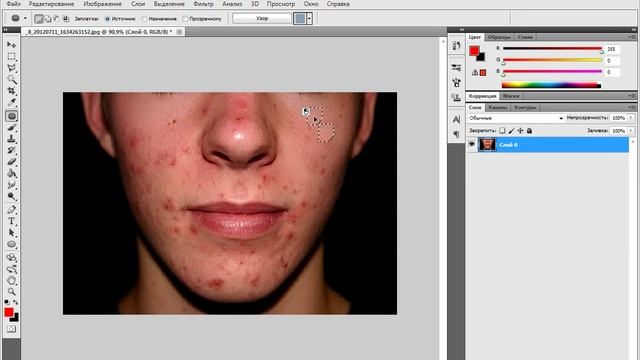Switch to the Образцы tab
Viewport: 640px width, 360px height.
coord(499,37)
